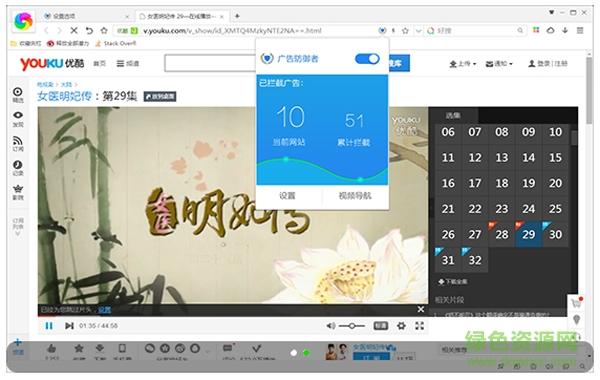This screenshot has height=380, width=600.
Task: Open the downloads arrow icon in the toolbar
Action: (x=565, y=30)
